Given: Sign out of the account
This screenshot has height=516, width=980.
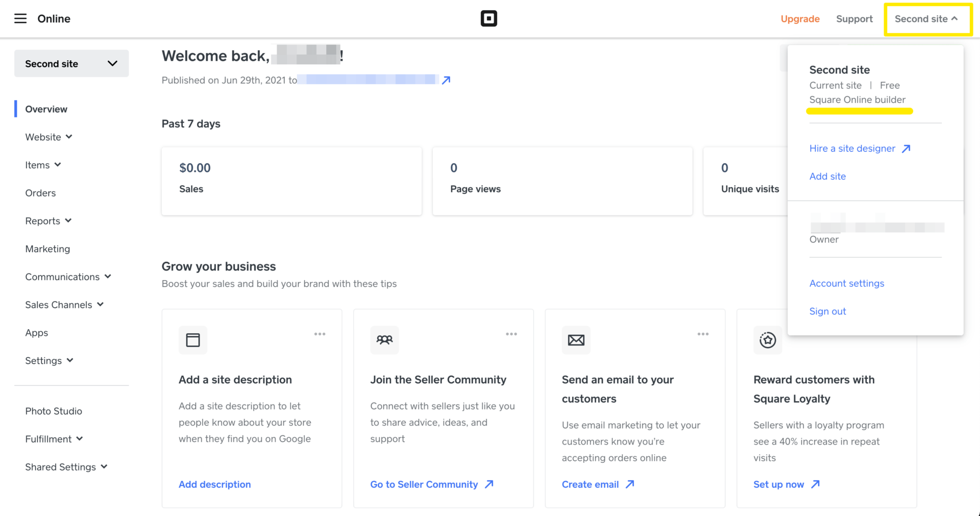Looking at the screenshot, I should pos(827,311).
